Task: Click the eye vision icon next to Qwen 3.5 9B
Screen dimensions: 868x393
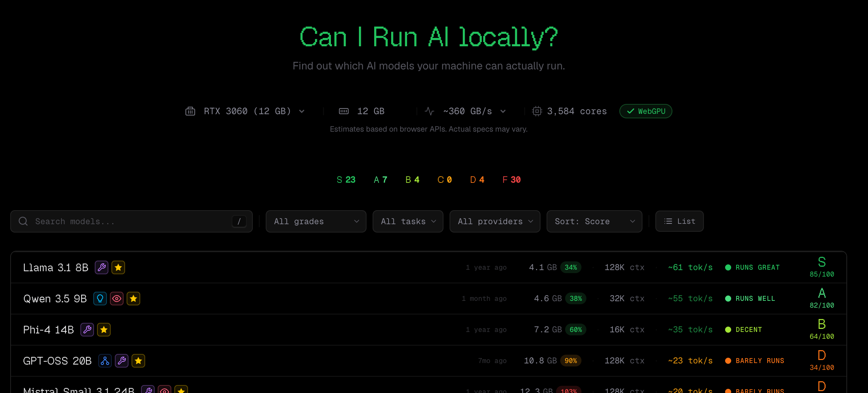Action: click(117, 299)
